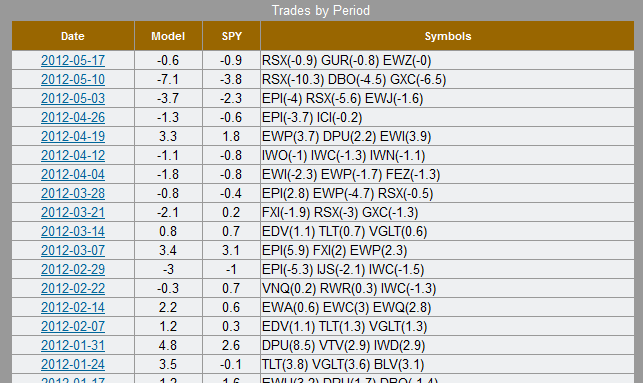Follow the 2012-03-07 date link
This screenshot has height=383, width=643.
click(x=73, y=250)
